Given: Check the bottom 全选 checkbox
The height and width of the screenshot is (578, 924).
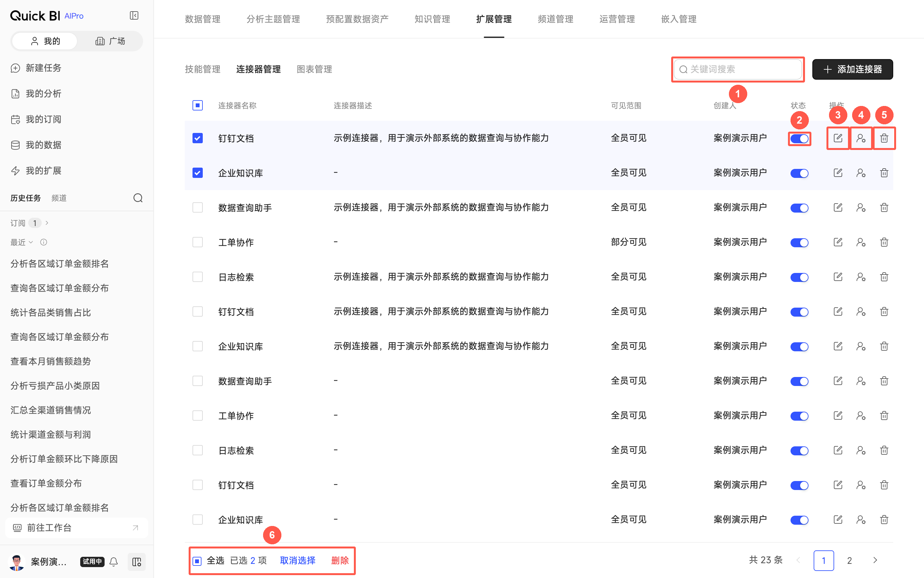Looking at the screenshot, I should (x=197, y=561).
